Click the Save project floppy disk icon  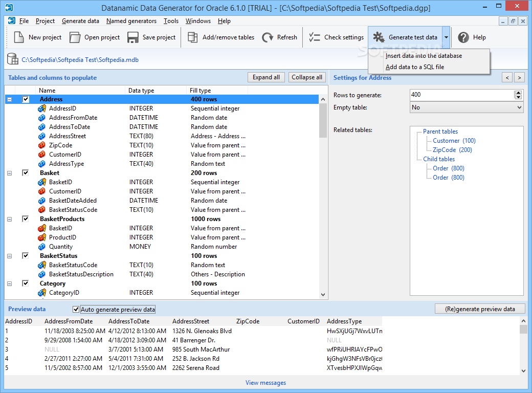coord(132,37)
